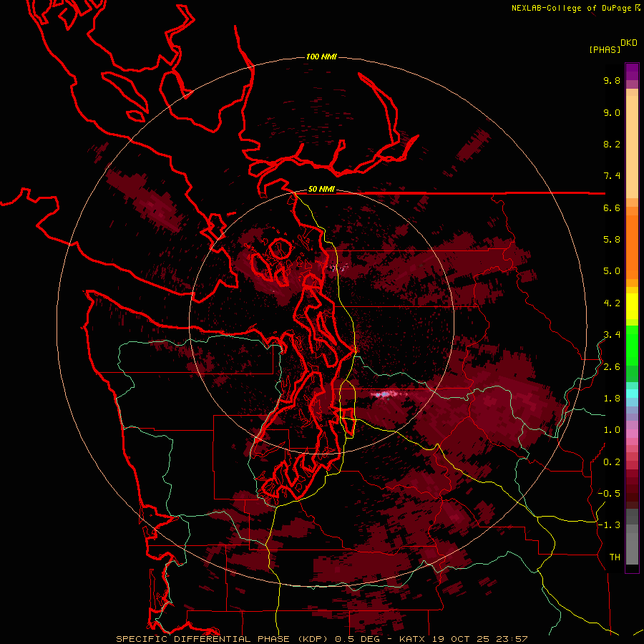Pick the gray band of the color scale
The height and width of the screenshot is (644, 644).
(x=632, y=538)
